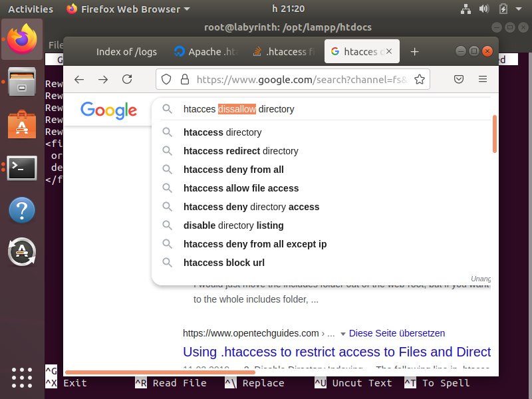Click 'To Spell' in terminal nano footer
Viewport: 532px width, 399px height.
coord(446,383)
